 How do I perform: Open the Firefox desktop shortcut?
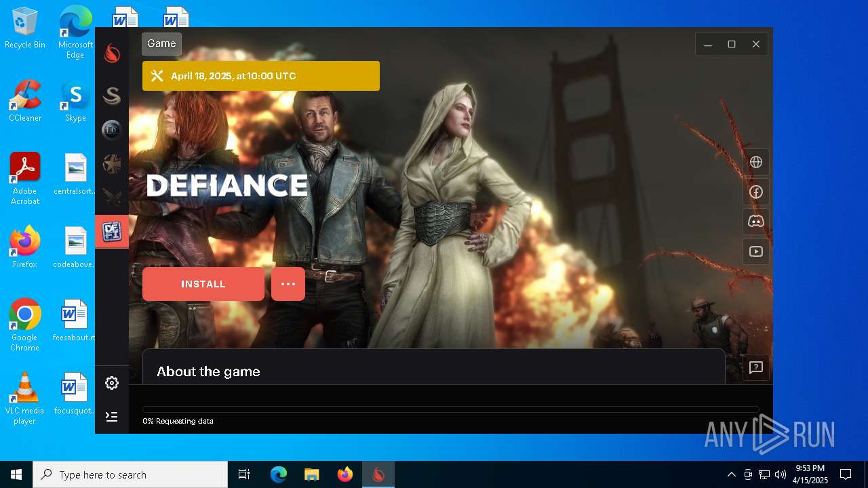click(25, 247)
